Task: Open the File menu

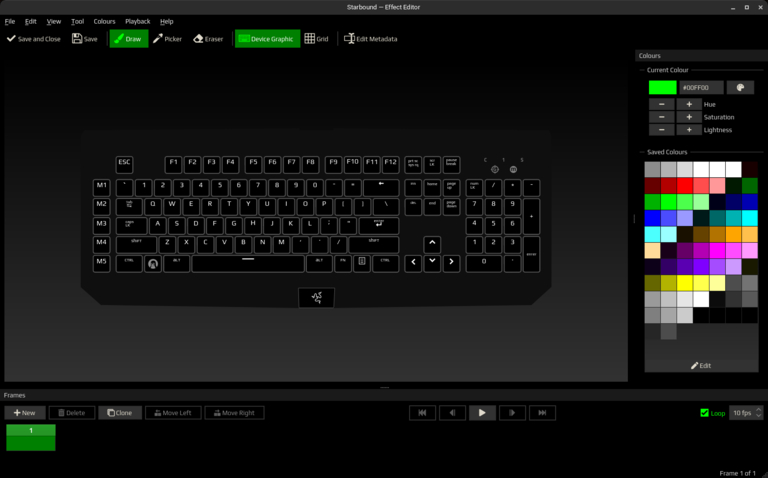Action: coord(10,22)
